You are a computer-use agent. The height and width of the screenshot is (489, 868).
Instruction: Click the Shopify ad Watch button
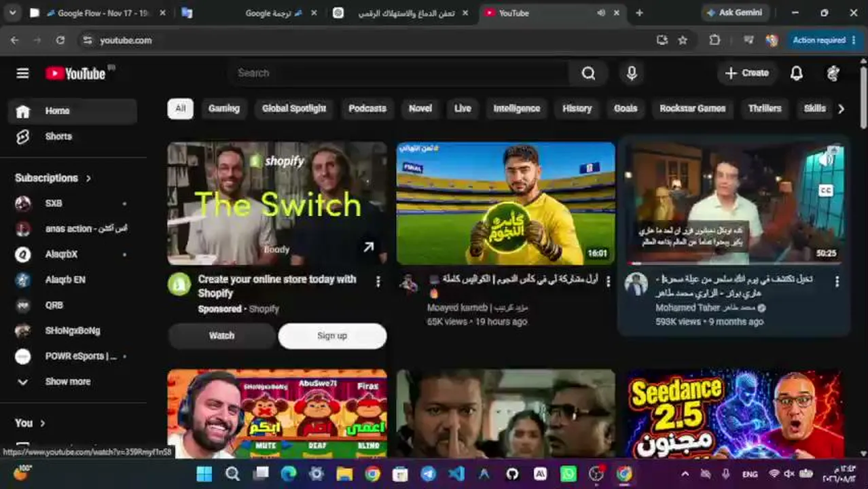[221, 336]
